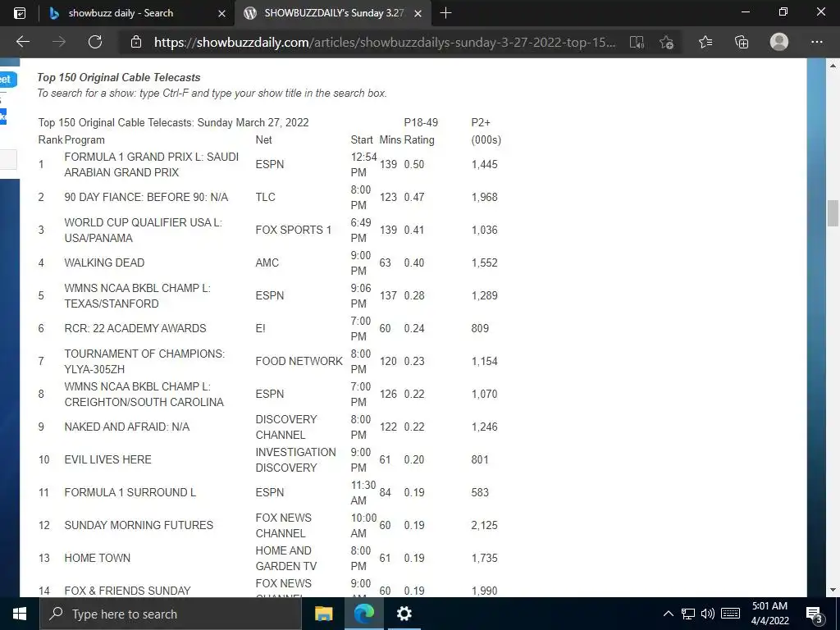Select 'FORMULA 1 SURROUND L' text
840x630 pixels.
[x=130, y=492]
